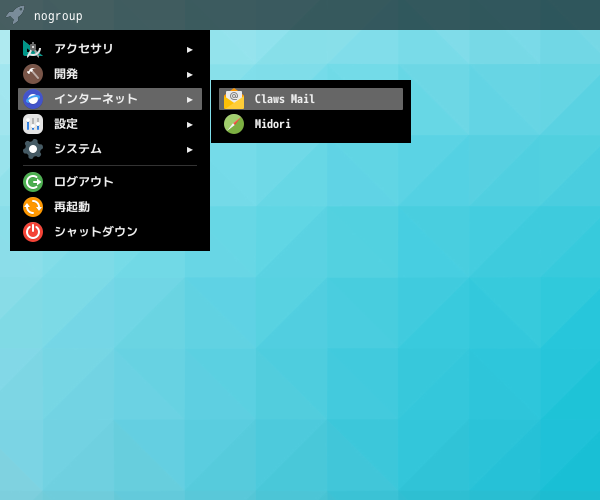Click the nogroup label in the top panel
This screenshot has width=600, height=500.
point(58,16)
